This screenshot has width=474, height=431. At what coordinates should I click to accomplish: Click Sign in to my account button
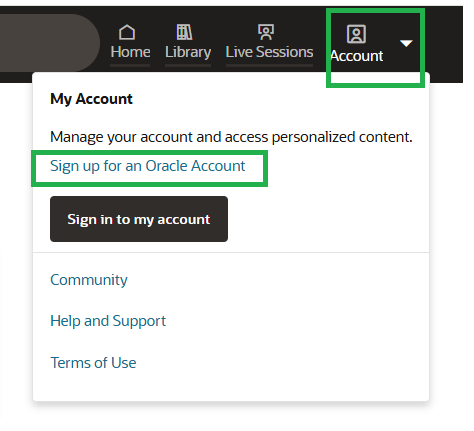[139, 219]
